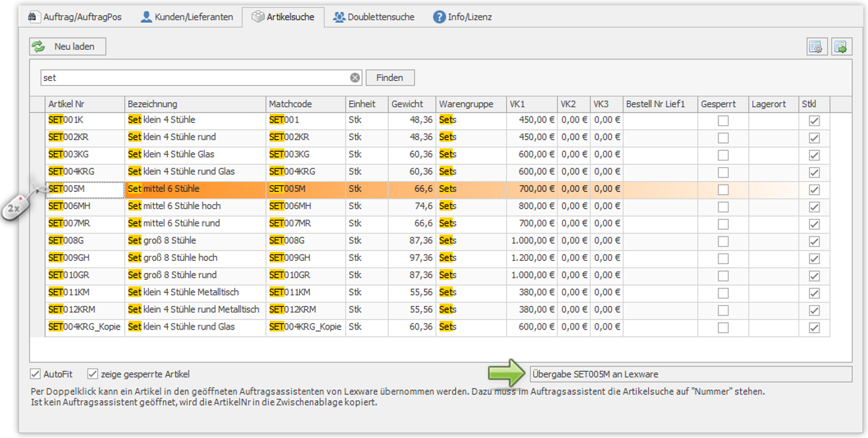
Task: Select the VK1 price of SET011KM
Action: (x=532, y=292)
